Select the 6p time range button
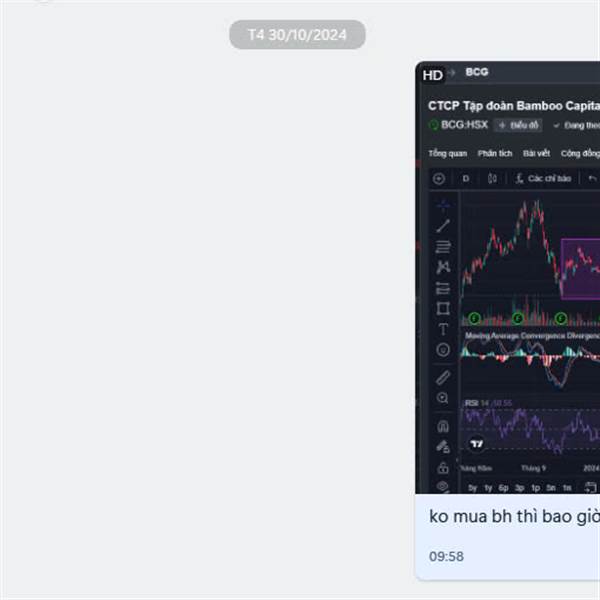The width and height of the screenshot is (600, 600). [504, 488]
